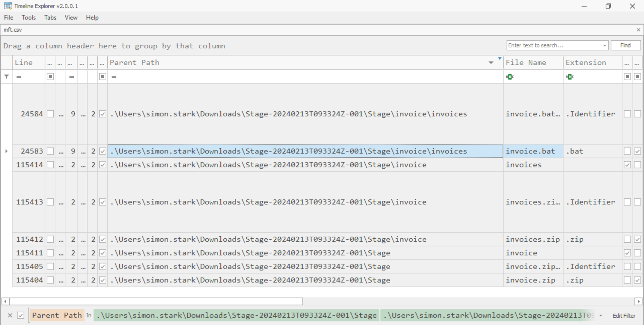
Task: Select invoice.zip file name cell on line 115404
Action: coord(533,280)
